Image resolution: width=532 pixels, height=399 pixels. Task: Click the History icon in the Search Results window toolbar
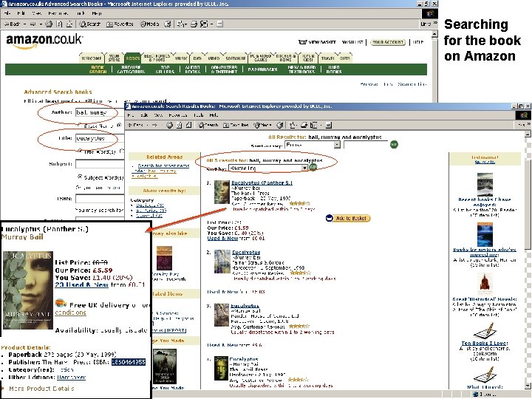pos(280,125)
